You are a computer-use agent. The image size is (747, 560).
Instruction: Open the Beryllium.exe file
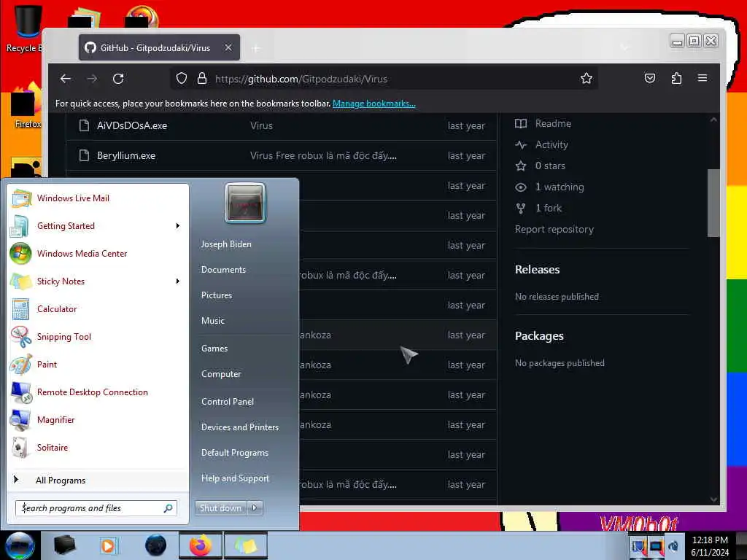click(126, 156)
